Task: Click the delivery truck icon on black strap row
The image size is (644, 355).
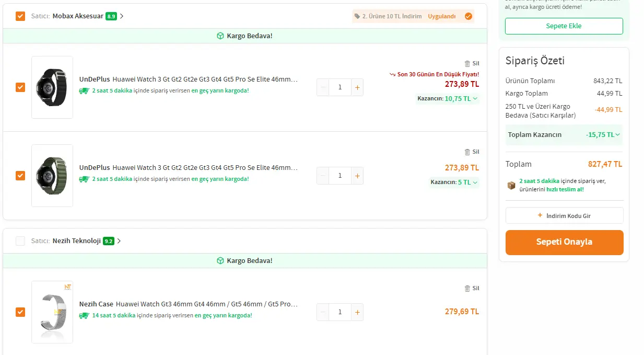Action: 84,90
